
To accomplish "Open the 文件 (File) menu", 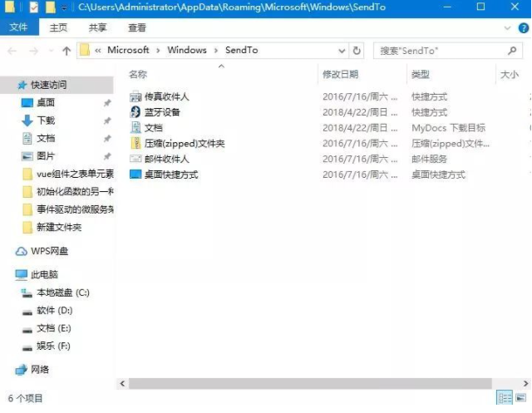I will point(18,27).
